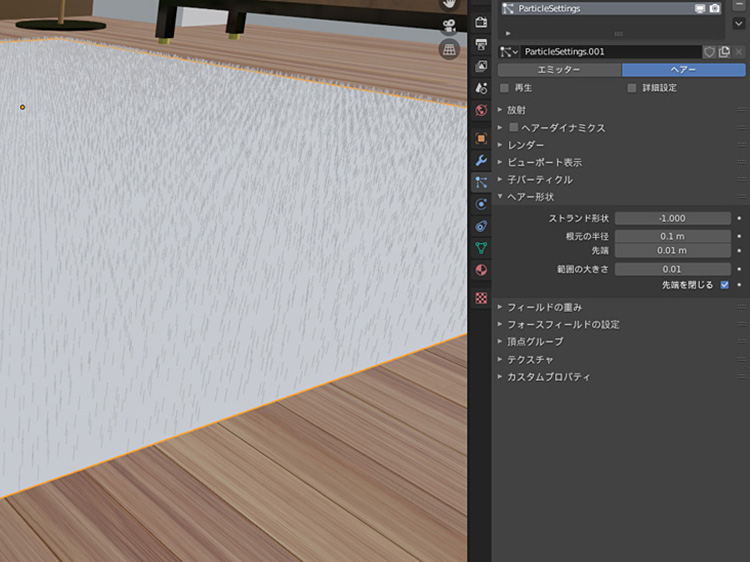Open the Scene properties tab icon
Screen dimensions: 750x562
click(x=481, y=89)
